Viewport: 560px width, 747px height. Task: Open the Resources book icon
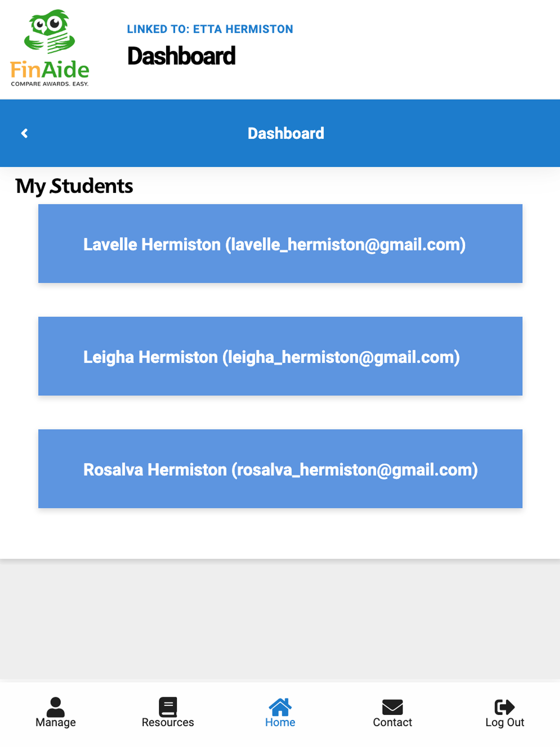tap(168, 707)
